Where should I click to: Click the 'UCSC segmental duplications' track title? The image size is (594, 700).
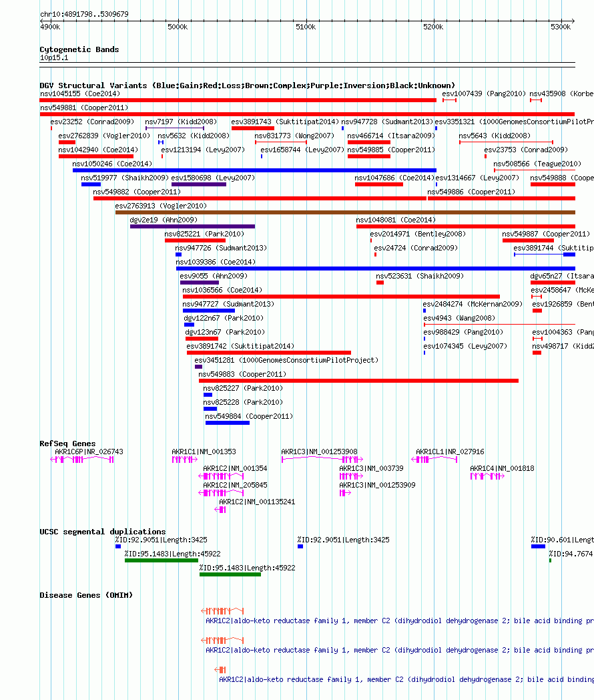103,532
